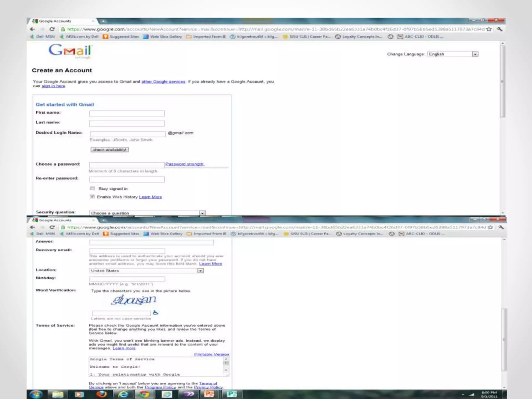The width and height of the screenshot is (532, 399).
Task: Click the First name input field
Action: pos(127,114)
